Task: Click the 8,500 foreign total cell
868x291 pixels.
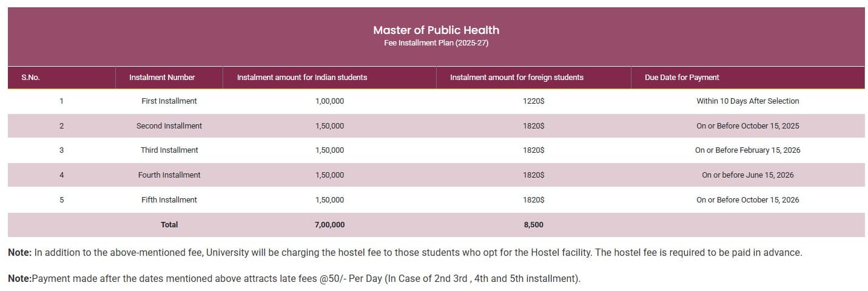Action: pyautogui.click(x=533, y=225)
